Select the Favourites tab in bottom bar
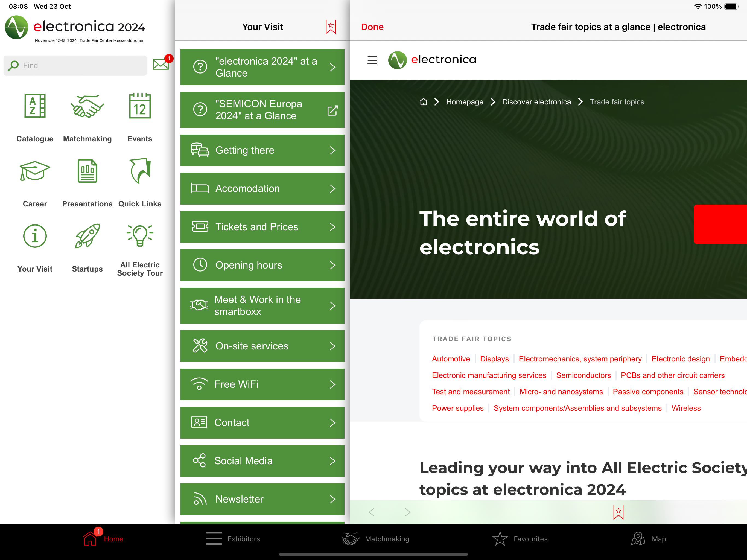The height and width of the screenshot is (560, 747). pos(520,539)
